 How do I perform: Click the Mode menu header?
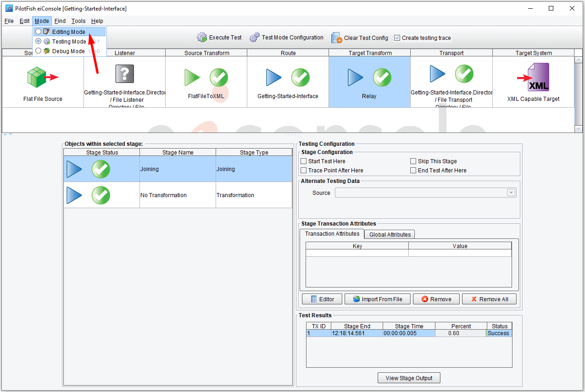42,21
